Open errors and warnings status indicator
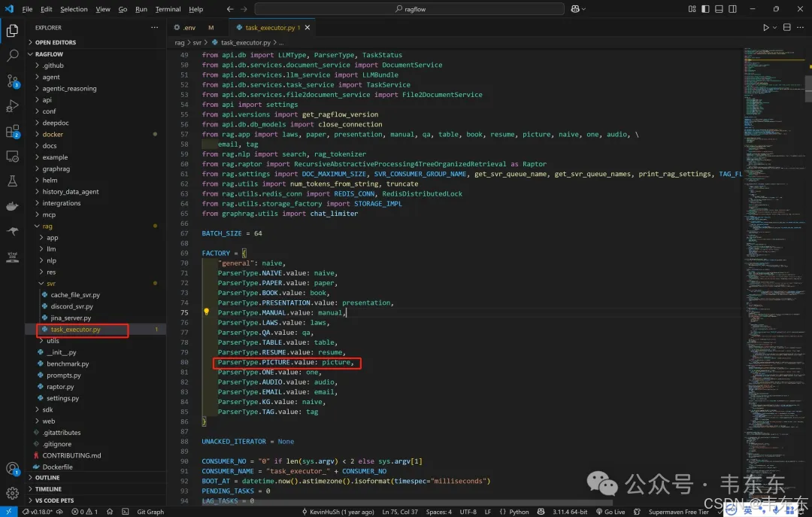 point(85,511)
